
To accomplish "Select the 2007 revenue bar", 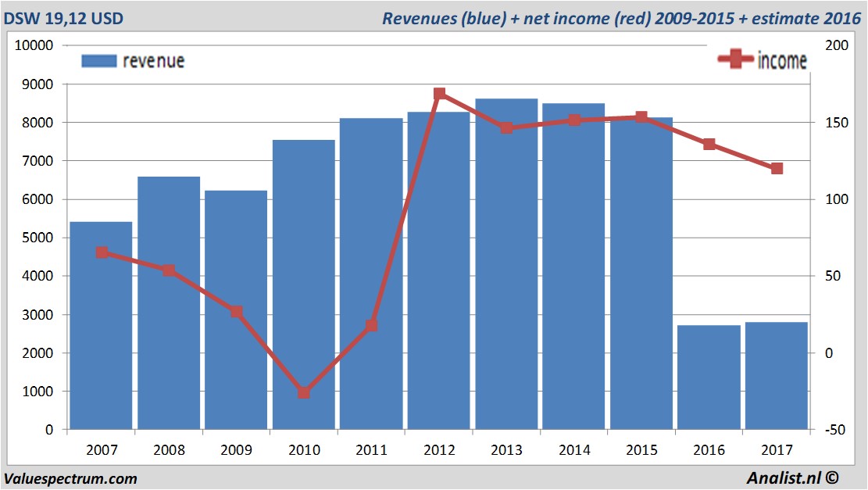I will coord(101,326).
